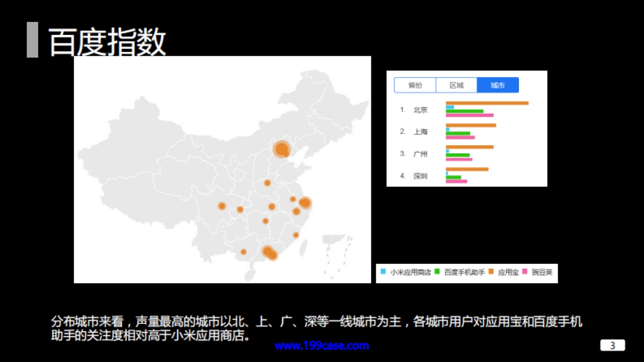644x362 pixels.
Task: Toggle the pink 豌豆荚 legend square
Action: (x=525, y=272)
